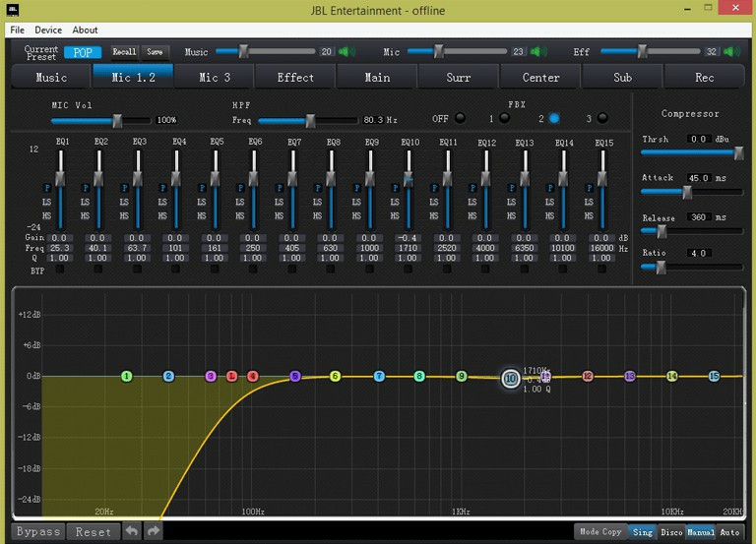Mute the Music channel speaker icon
This screenshot has height=544, width=756.
346,52
